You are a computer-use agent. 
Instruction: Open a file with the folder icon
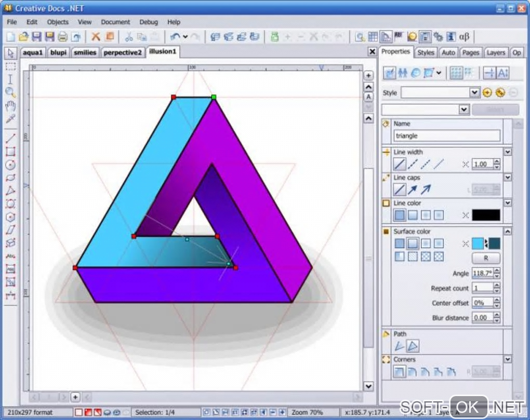pos(23,36)
